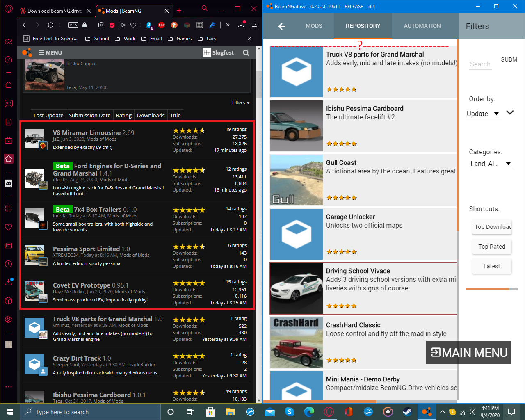
Task: Switch to the MODS tab in BeamNG.drive
Action: coord(314,26)
